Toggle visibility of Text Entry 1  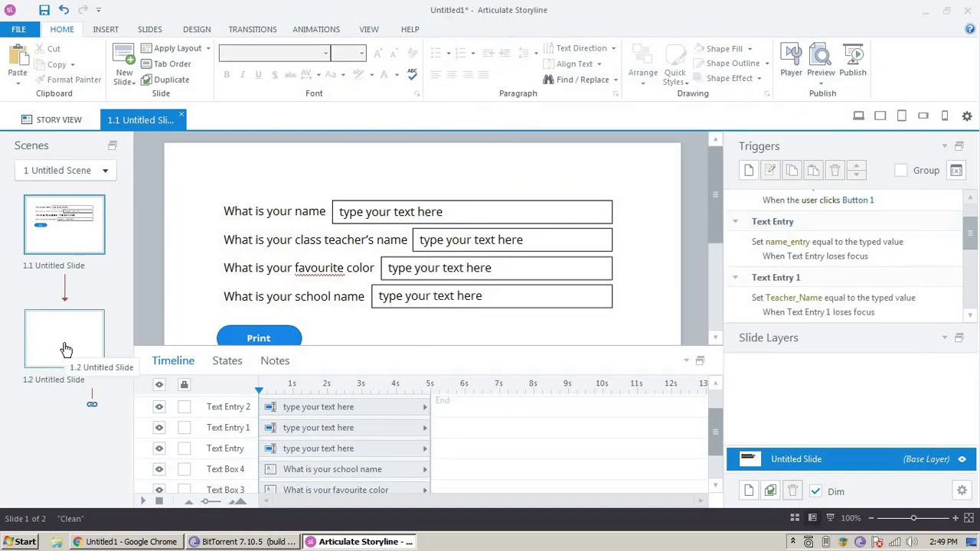click(159, 428)
